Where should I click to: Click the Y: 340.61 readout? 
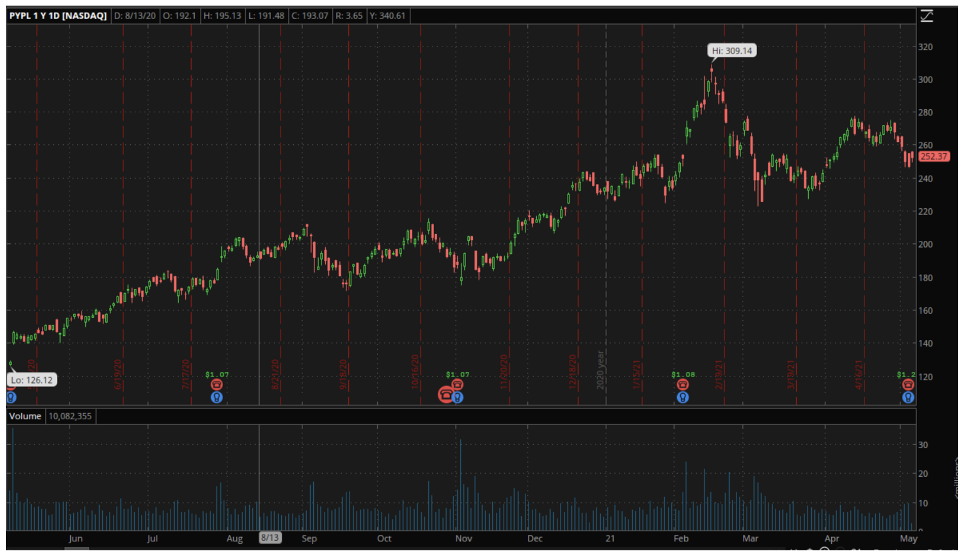point(387,16)
